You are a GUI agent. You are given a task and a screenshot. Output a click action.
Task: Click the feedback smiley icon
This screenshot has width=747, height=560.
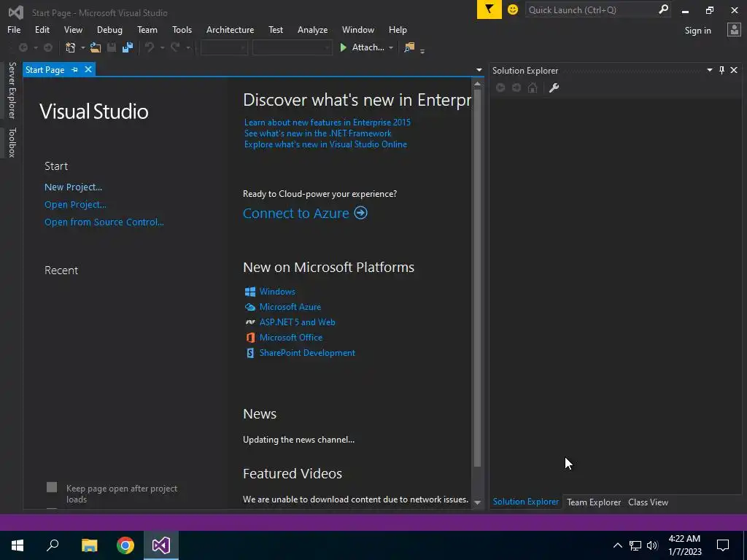tap(513, 9)
